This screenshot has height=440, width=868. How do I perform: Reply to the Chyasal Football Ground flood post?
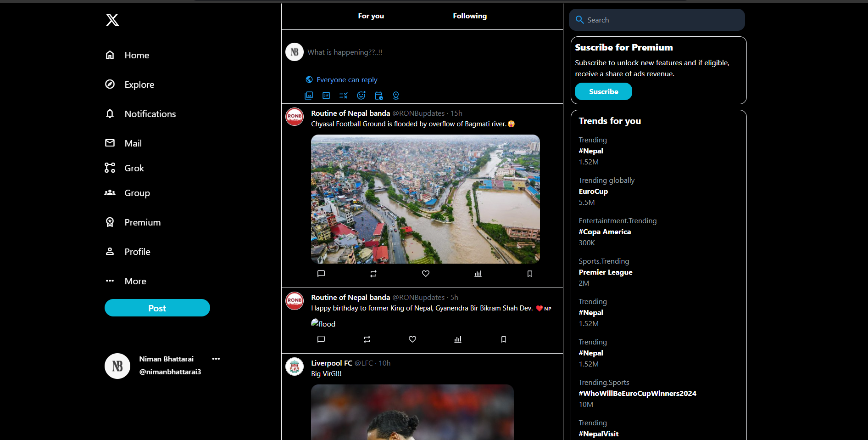[321, 274]
